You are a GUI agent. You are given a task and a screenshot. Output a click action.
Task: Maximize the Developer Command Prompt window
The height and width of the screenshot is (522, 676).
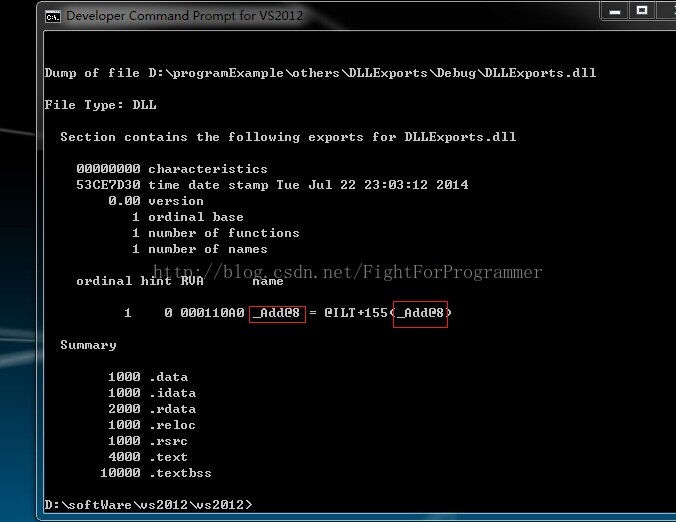click(642, 11)
